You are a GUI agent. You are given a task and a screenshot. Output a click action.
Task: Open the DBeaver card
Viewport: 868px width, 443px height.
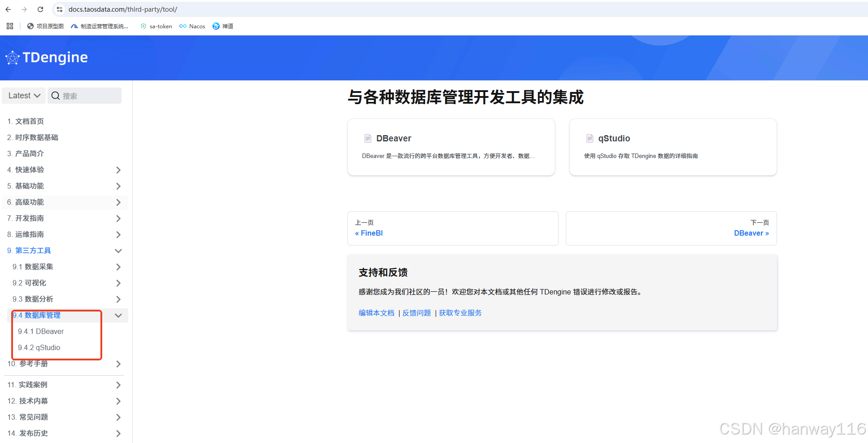click(x=451, y=147)
